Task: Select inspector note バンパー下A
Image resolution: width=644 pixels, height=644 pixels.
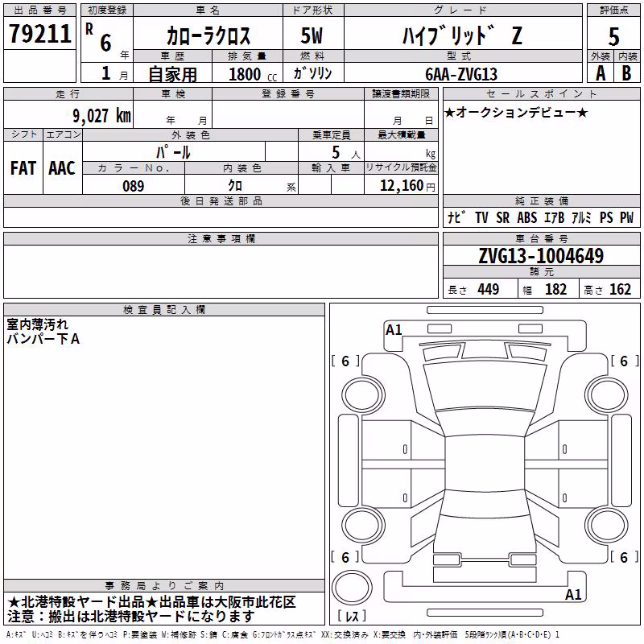Action: [x=43, y=339]
